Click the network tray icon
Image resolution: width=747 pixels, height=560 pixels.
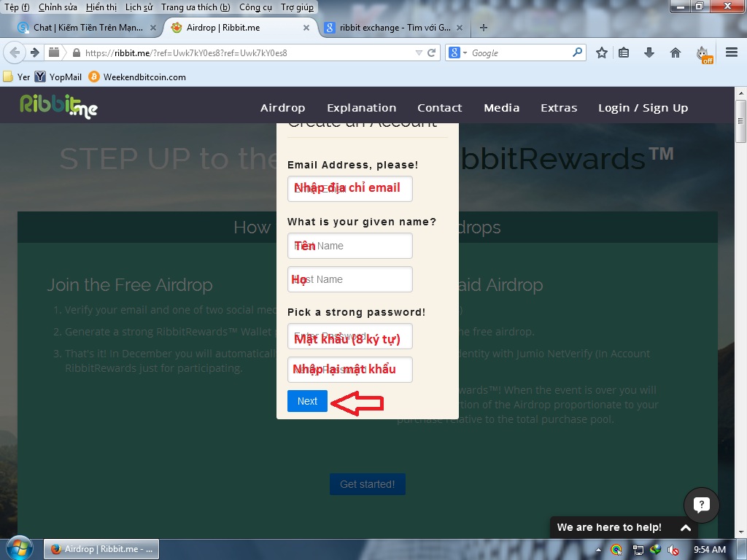pos(638,550)
